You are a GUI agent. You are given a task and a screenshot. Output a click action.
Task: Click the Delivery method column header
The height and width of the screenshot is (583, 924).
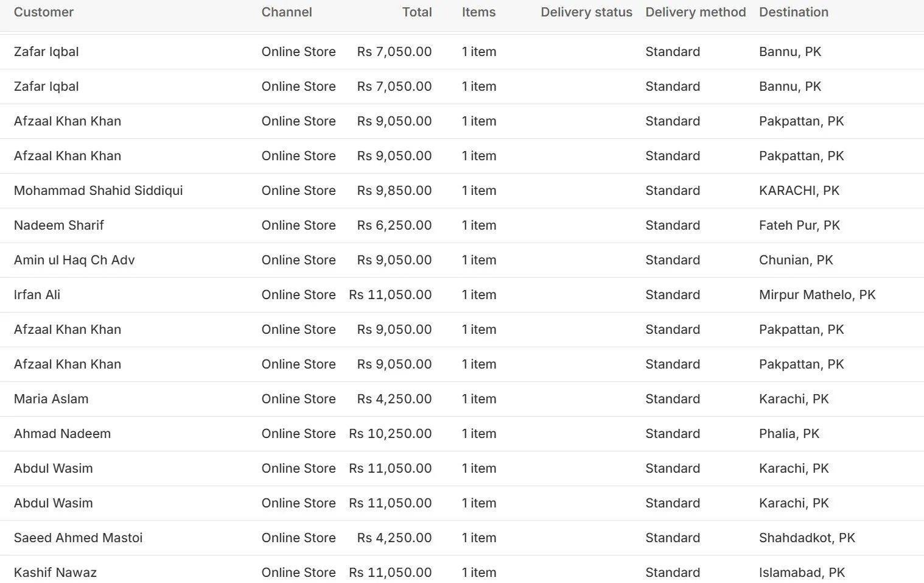coord(695,12)
